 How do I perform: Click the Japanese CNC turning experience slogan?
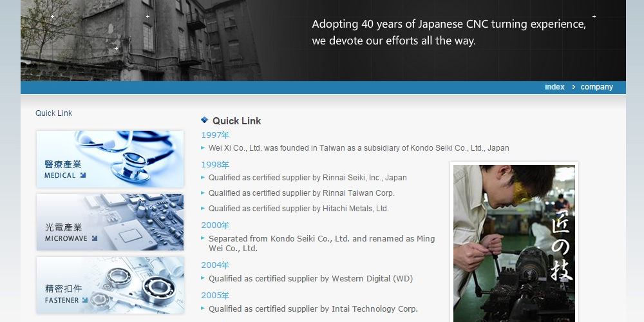pos(449,32)
